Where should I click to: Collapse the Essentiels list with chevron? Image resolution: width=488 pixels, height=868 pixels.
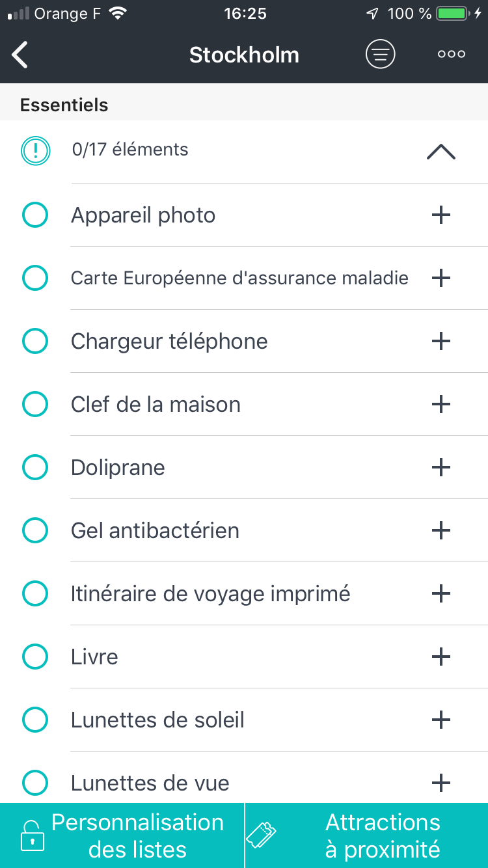click(x=441, y=152)
